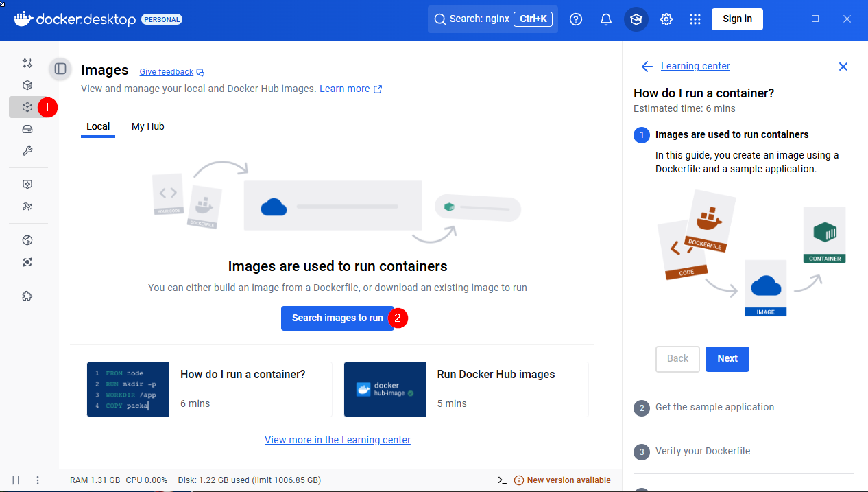Open Ask Gordon sparkles icon in sidebar
The width and height of the screenshot is (868, 492).
27,63
